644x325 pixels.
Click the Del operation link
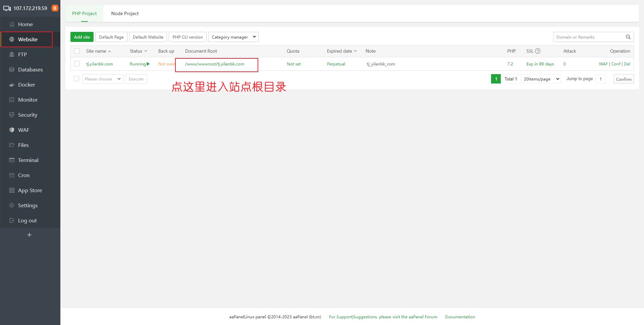(627, 64)
